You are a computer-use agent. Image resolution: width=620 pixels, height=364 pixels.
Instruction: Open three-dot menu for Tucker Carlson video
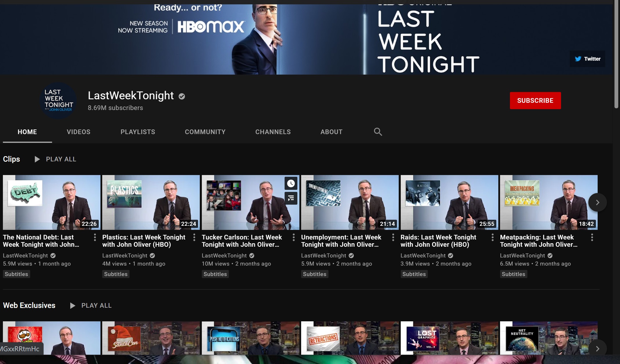coord(294,237)
